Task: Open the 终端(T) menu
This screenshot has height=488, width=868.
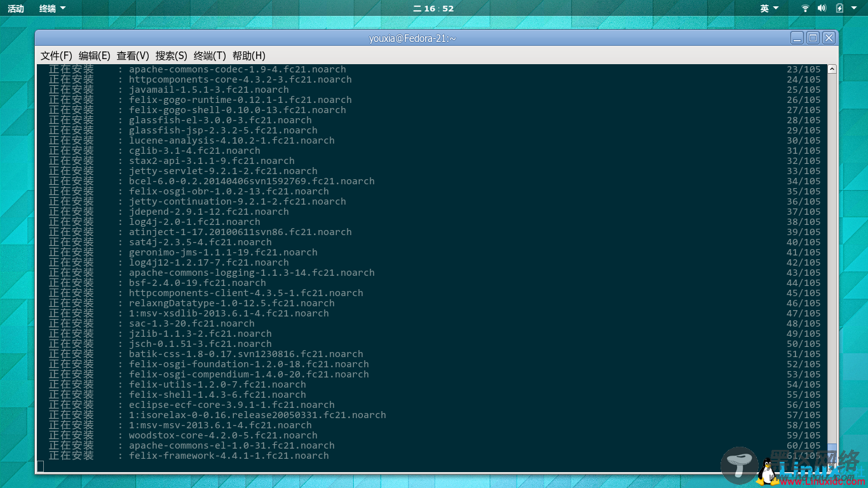Action: (210, 56)
